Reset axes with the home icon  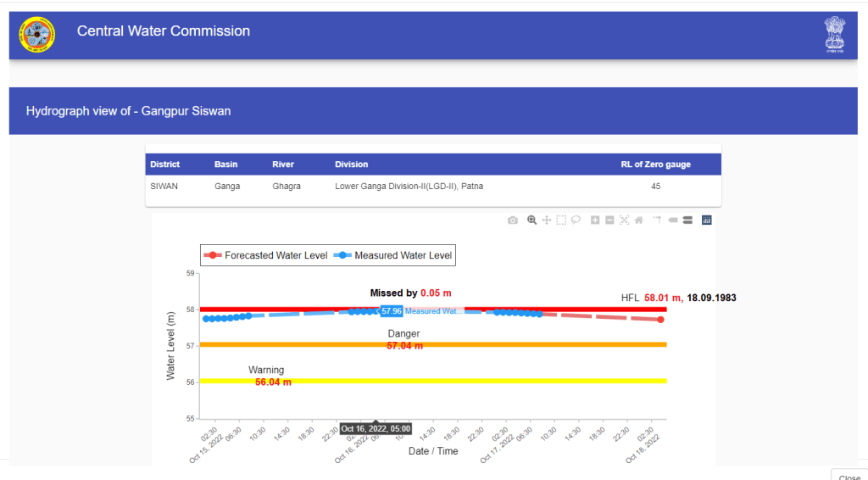pyautogui.click(x=638, y=220)
